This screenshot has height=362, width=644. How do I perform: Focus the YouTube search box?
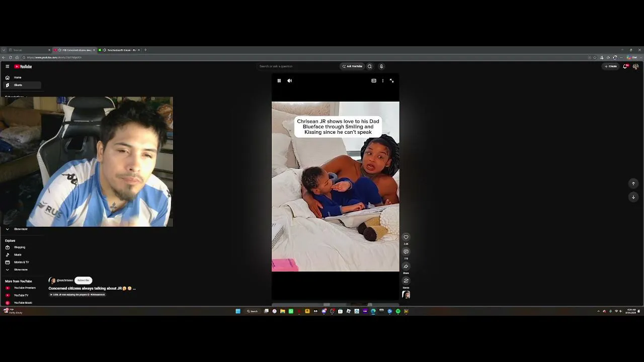click(x=298, y=66)
